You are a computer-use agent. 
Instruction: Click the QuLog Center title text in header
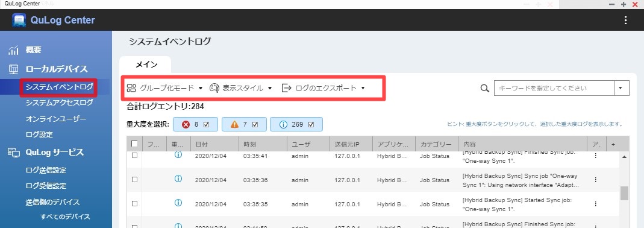(x=63, y=20)
